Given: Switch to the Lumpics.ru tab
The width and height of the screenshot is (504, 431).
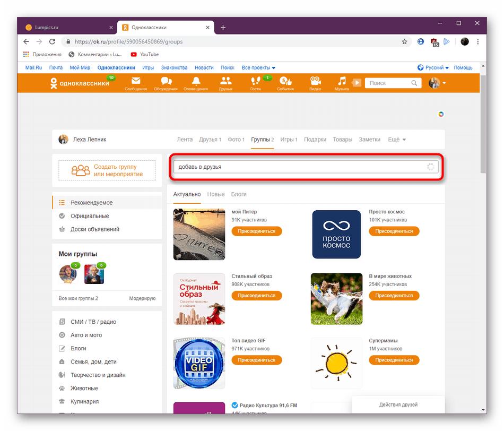Looking at the screenshot, I should pos(66,28).
